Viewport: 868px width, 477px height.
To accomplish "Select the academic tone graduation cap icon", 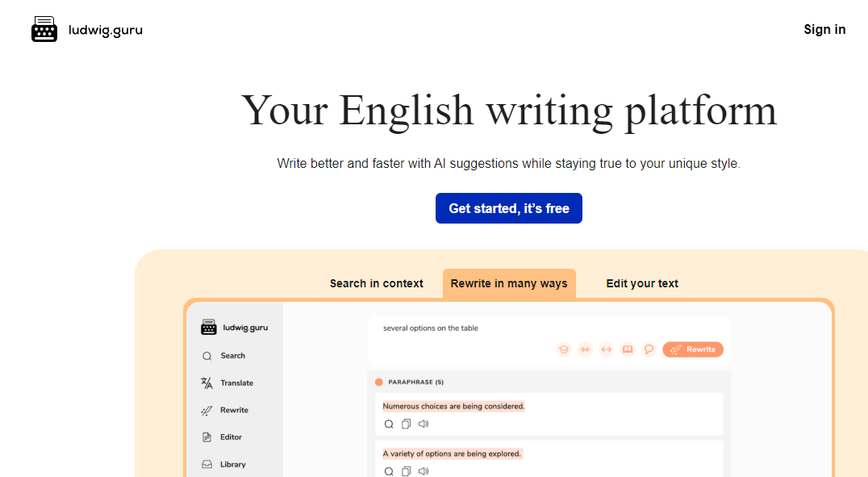I will pyautogui.click(x=563, y=349).
